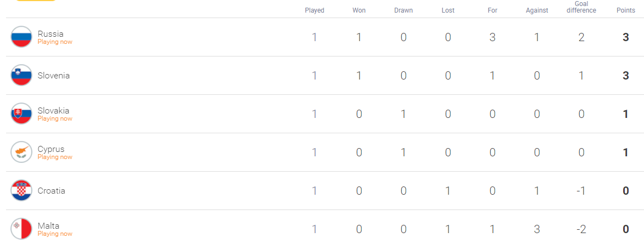The width and height of the screenshot is (644, 249).
Task: Click the yellow button at top left
Action: pyautogui.click(x=35, y=1)
